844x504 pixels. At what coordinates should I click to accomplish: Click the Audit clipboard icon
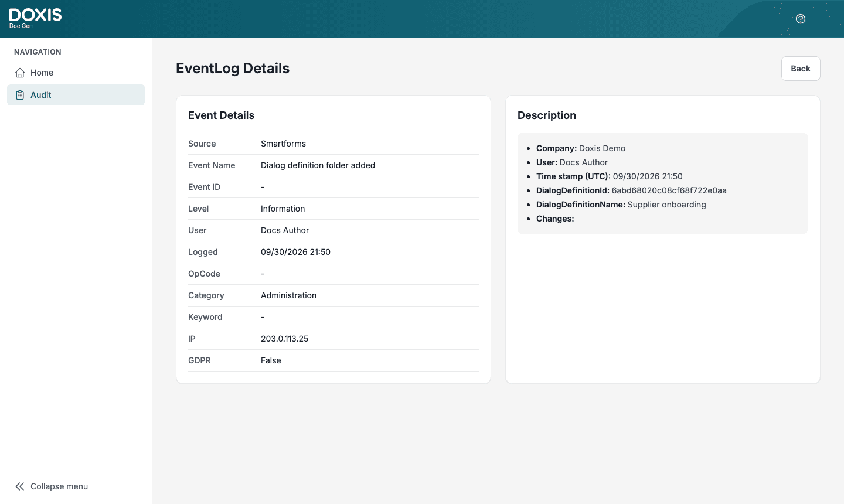pyautogui.click(x=20, y=95)
